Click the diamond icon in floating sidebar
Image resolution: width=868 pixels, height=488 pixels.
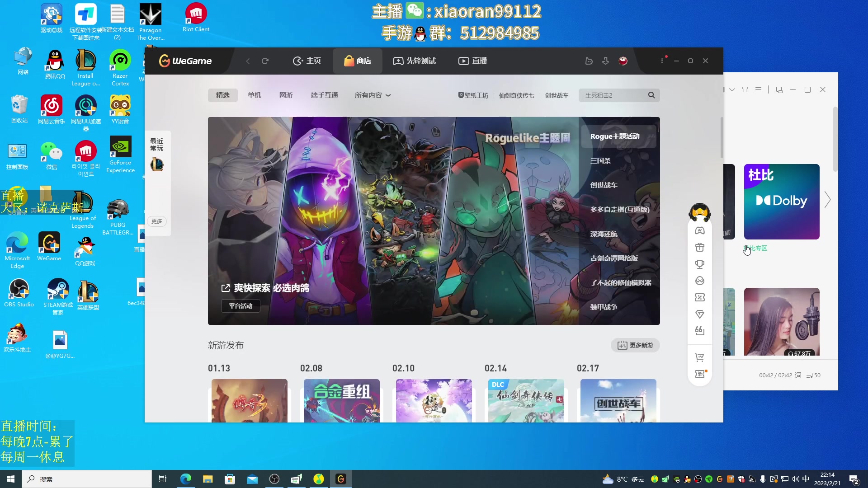pos(700,314)
